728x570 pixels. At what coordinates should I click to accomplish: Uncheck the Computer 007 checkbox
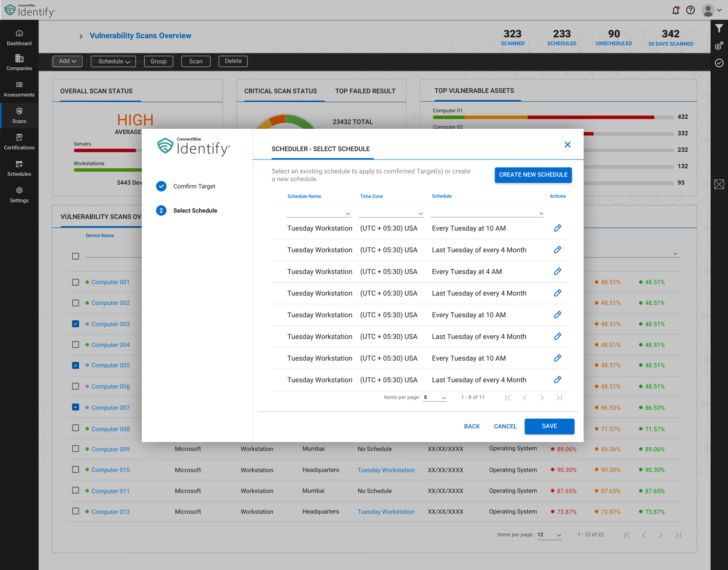click(x=75, y=407)
